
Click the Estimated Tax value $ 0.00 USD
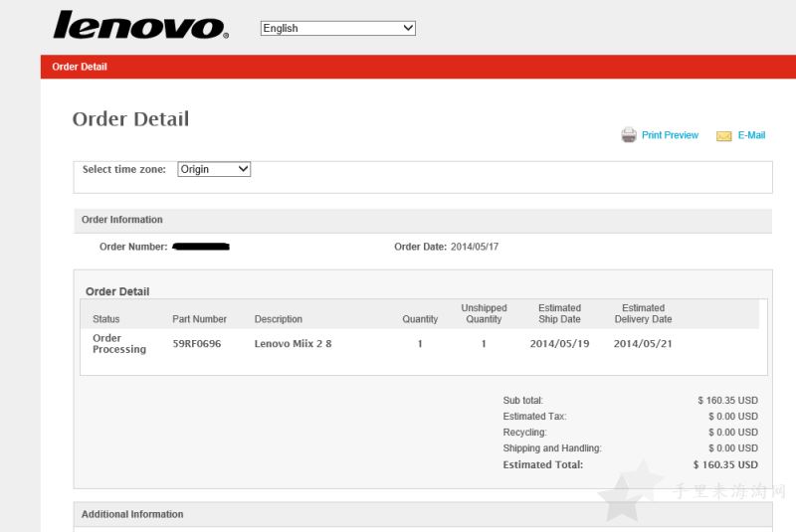(733, 417)
